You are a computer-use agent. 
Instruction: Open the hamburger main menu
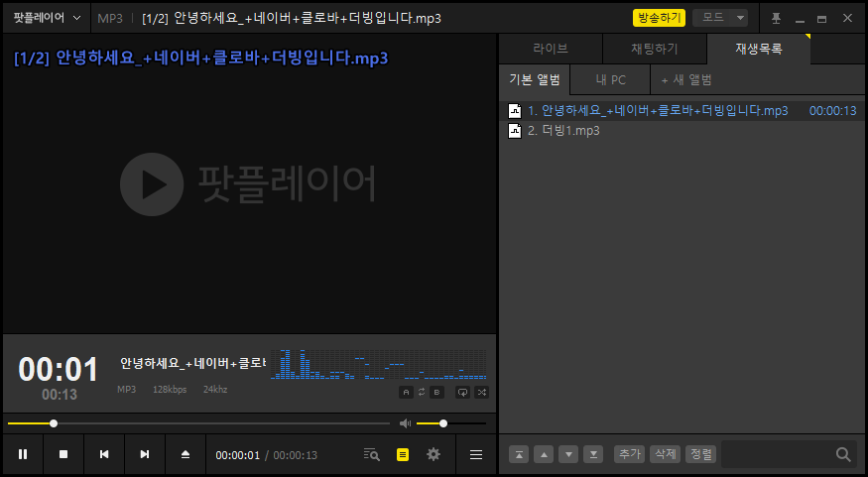pyautogui.click(x=476, y=455)
